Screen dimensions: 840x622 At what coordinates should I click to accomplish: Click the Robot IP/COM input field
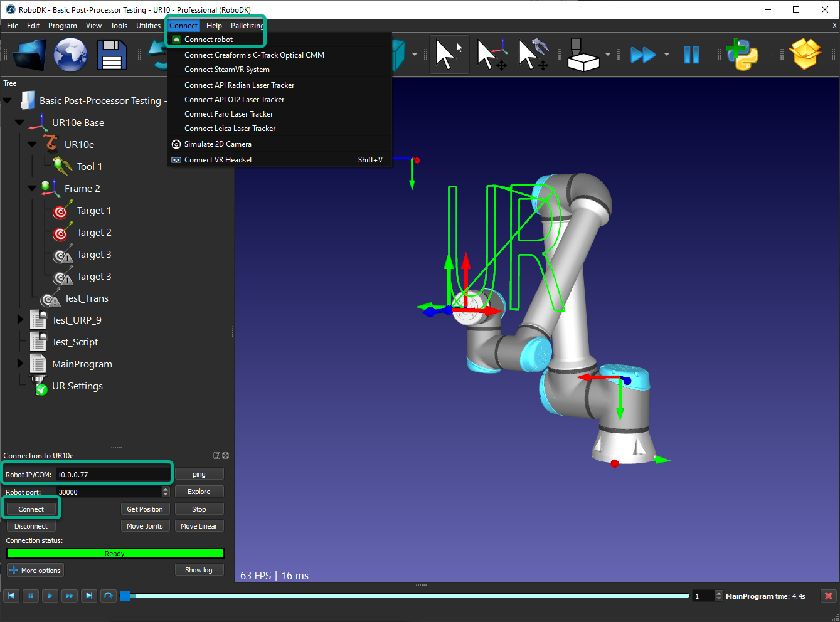(113, 475)
